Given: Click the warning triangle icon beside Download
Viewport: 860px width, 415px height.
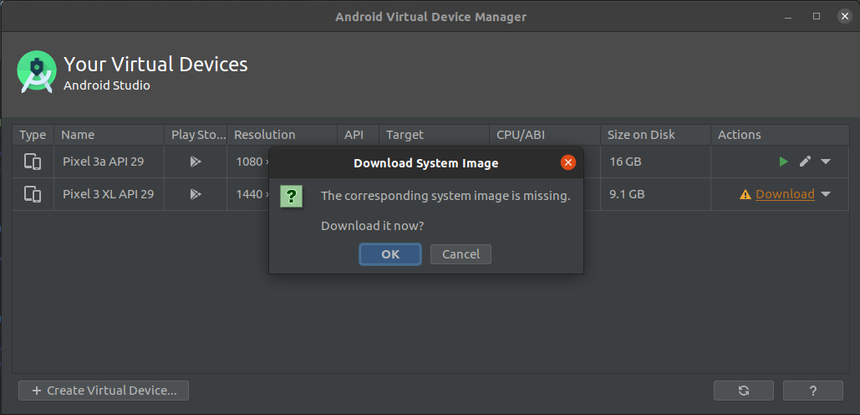Looking at the screenshot, I should pyautogui.click(x=745, y=195).
